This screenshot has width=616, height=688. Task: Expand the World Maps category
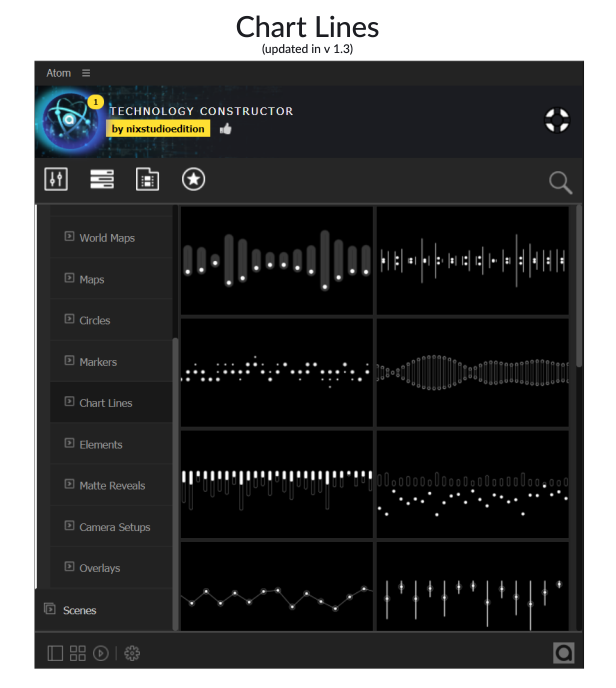[106, 238]
